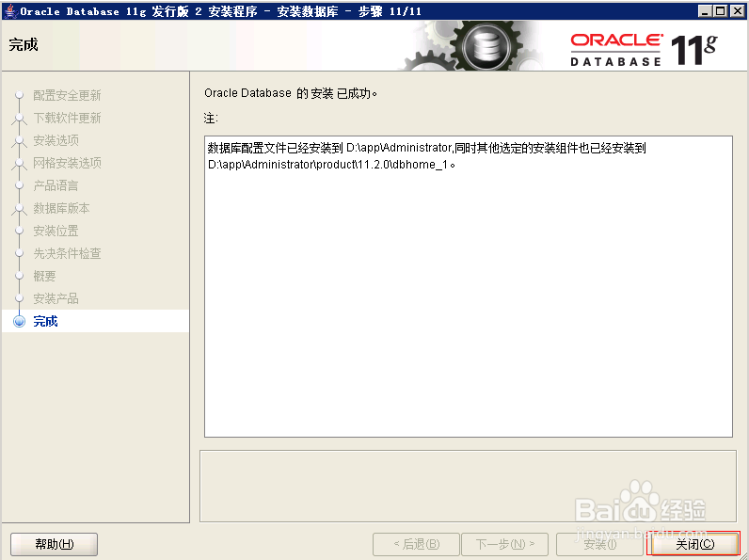749x560 pixels.
Task: Click the database gear graphic in header
Action: 486,47
